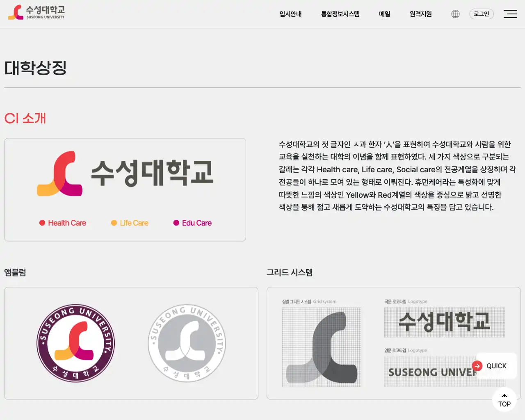Click the 원격지원 navigation link
The image size is (525, 420).
420,14
